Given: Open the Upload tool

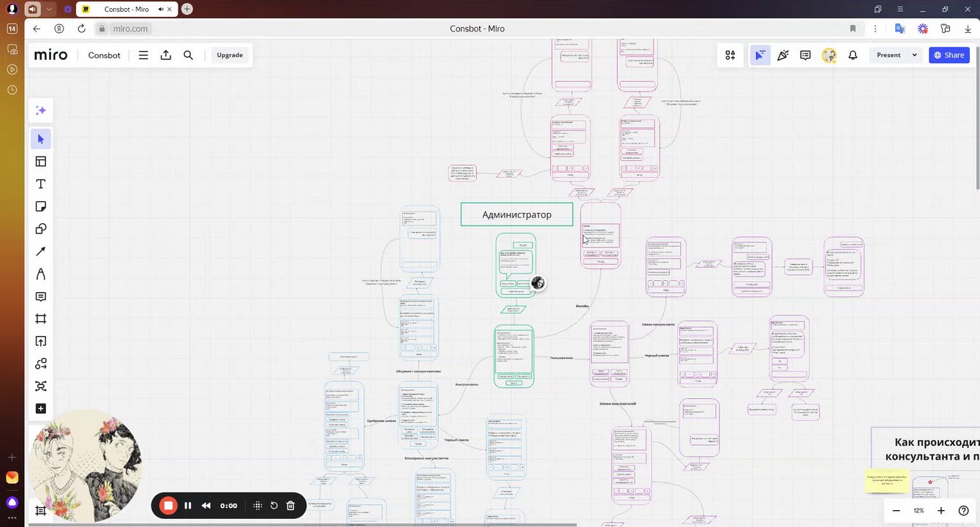Looking at the screenshot, I should click(41, 341).
